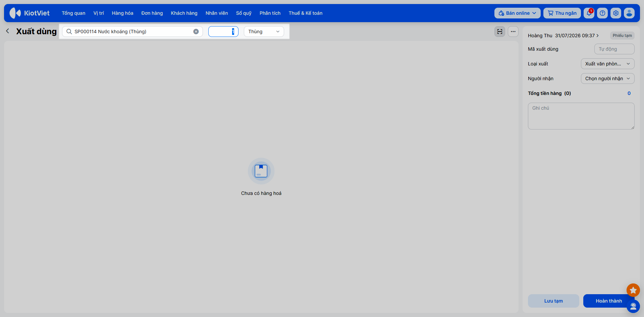Open the Phân tích menu

coord(270,13)
